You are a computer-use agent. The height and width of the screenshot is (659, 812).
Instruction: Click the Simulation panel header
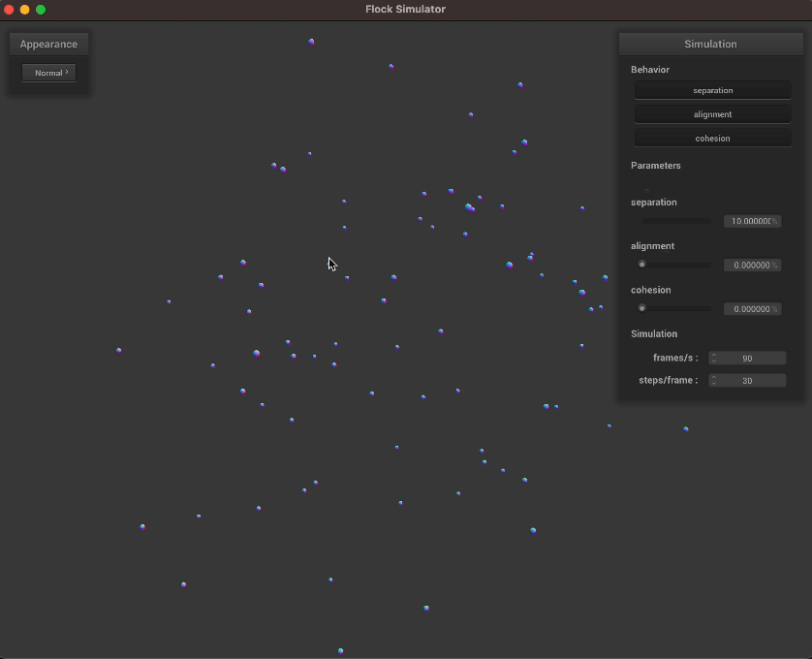tap(710, 45)
